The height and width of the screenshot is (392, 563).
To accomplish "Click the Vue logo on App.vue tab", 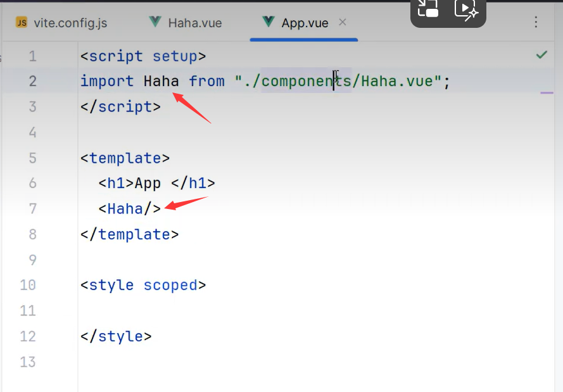I will coord(269,22).
